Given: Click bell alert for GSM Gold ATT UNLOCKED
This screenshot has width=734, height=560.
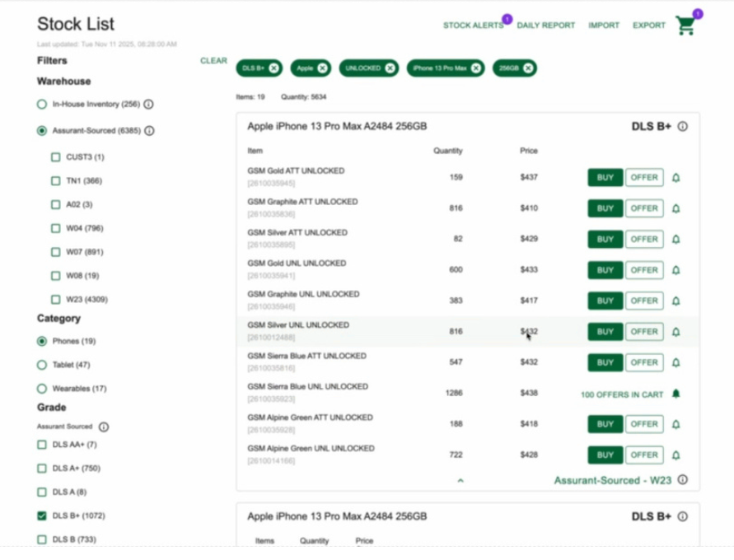Looking at the screenshot, I should click(676, 178).
